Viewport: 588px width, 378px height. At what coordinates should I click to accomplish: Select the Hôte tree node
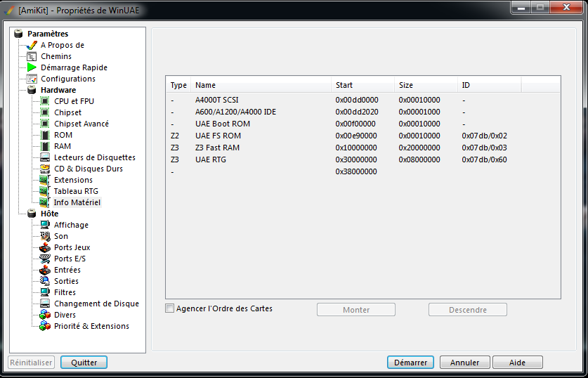pyautogui.click(x=49, y=214)
